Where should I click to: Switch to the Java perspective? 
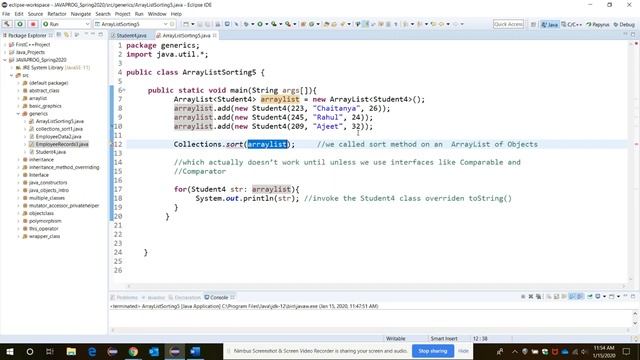(x=549, y=24)
